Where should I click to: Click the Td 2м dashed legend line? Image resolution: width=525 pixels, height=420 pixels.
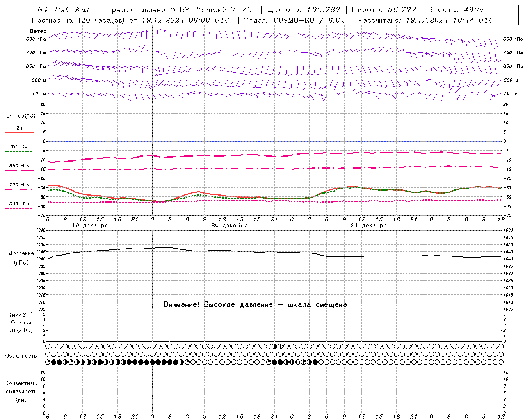[18, 151]
